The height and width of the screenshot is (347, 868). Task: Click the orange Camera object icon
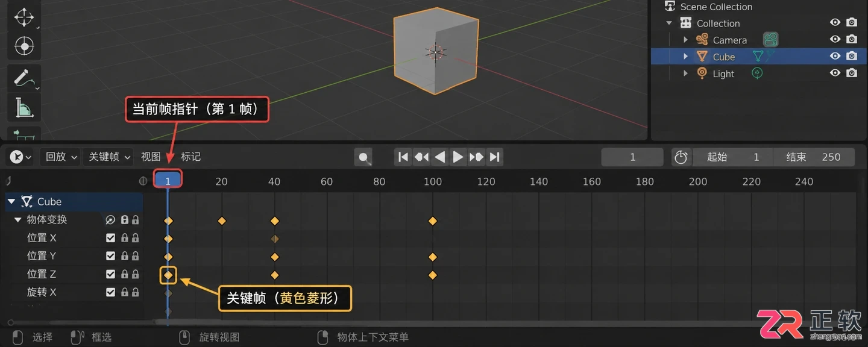702,40
